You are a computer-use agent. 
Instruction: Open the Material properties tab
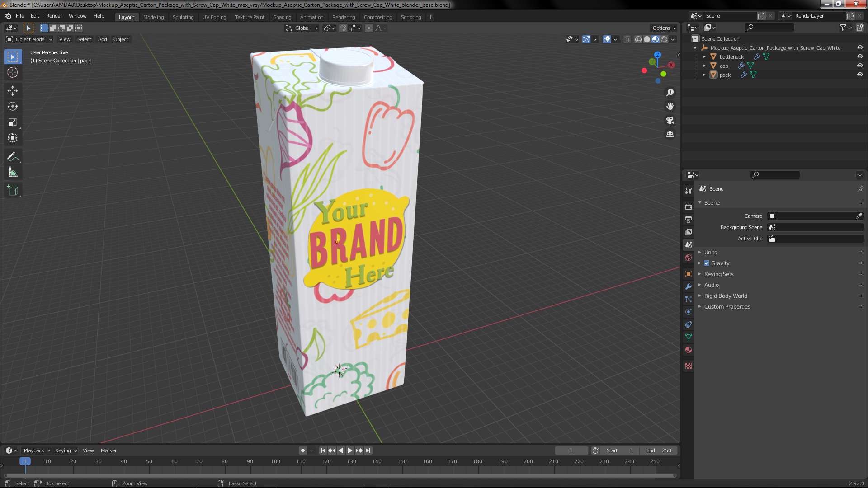688,350
